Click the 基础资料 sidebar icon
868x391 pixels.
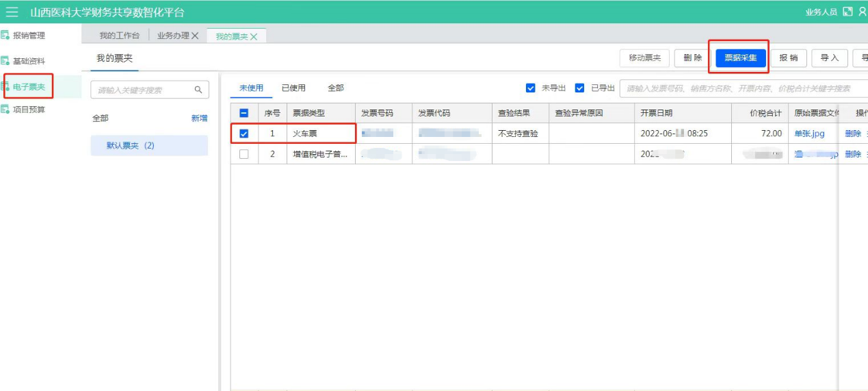[x=5, y=61]
